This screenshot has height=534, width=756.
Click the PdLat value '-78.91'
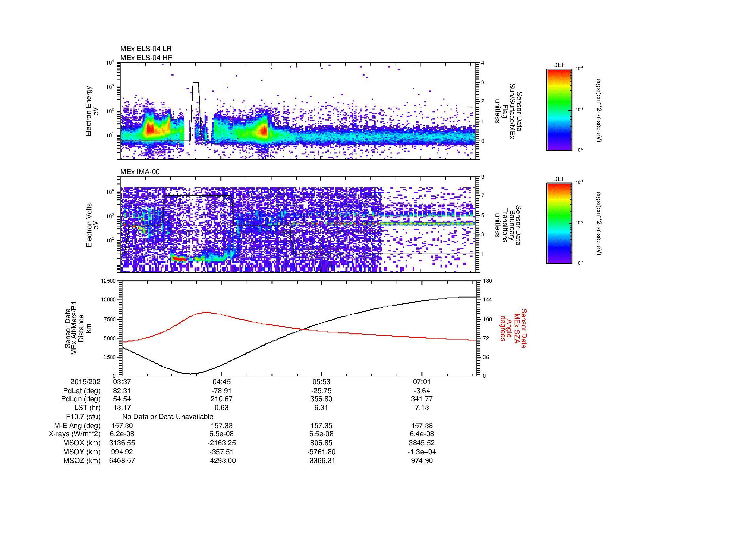222,391
